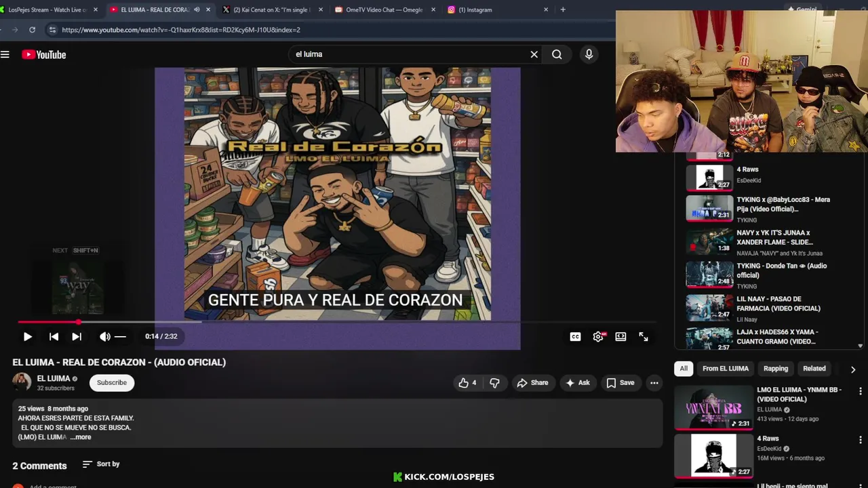This screenshot has width=868, height=488.
Task: Clear the search box text
Action: coord(534,54)
